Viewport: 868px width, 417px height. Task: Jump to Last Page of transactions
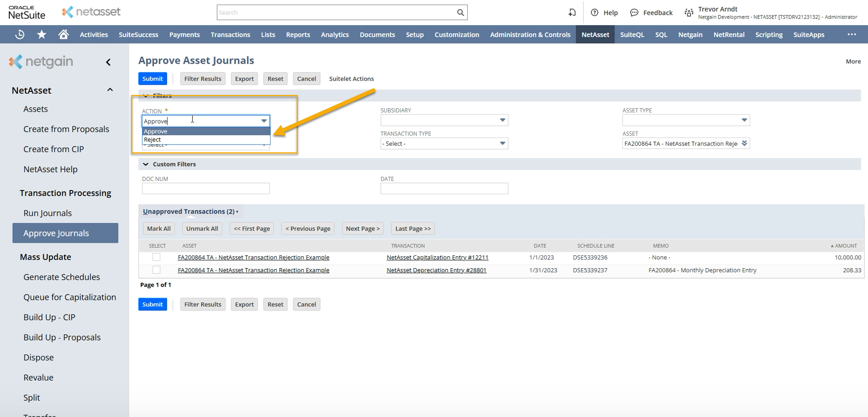(x=413, y=229)
